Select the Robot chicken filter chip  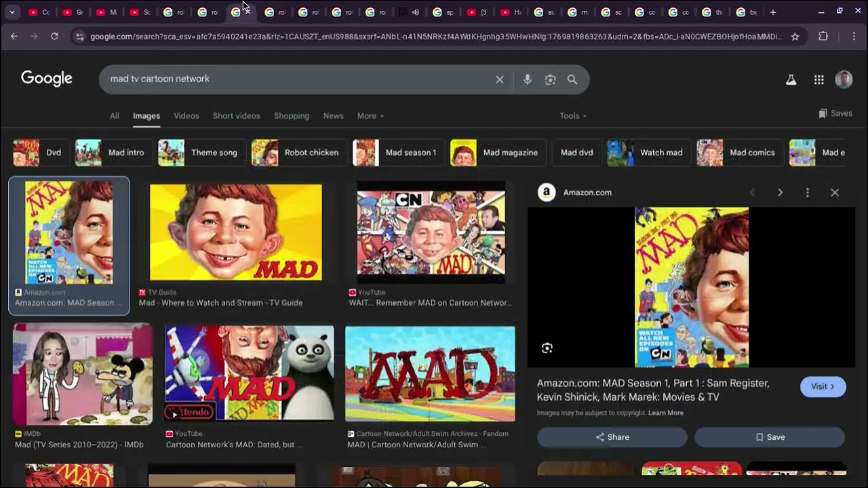[298, 152]
